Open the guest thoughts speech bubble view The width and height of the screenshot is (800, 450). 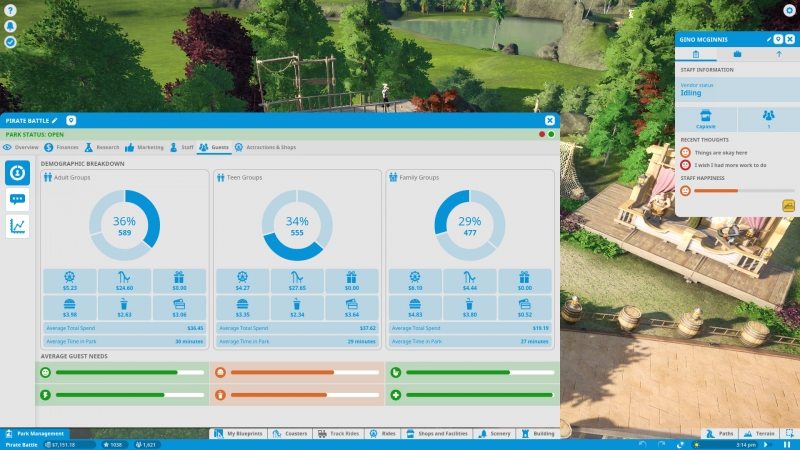click(x=17, y=199)
